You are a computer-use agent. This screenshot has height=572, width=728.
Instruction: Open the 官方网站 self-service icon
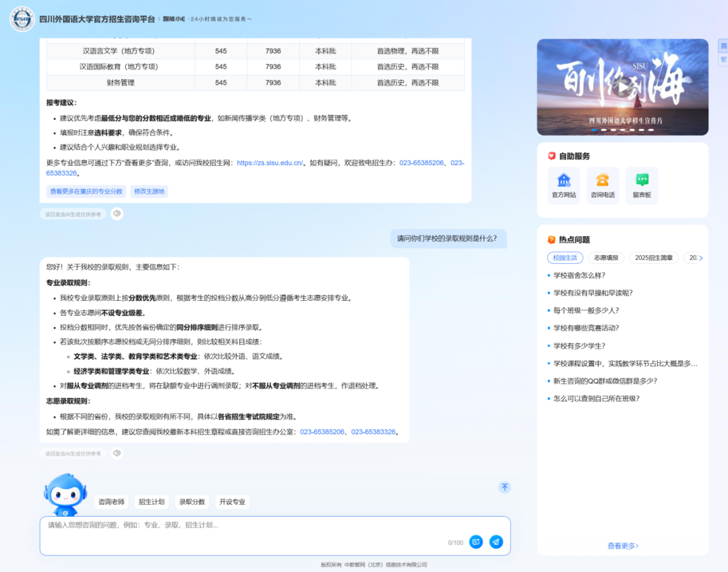click(564, 185)
